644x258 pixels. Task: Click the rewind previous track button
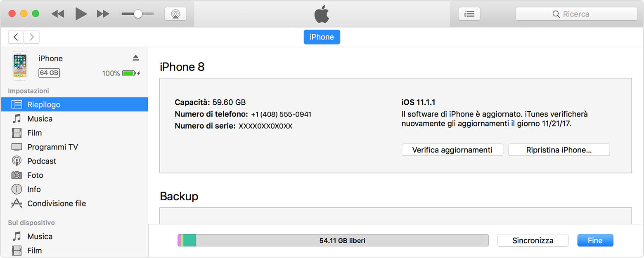click(58, 14)
